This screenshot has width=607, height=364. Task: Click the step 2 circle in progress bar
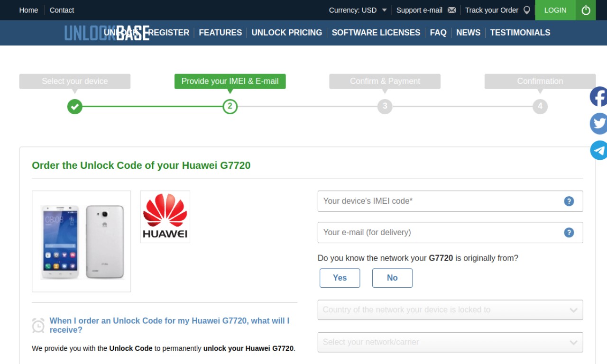(x=230, y=106)
